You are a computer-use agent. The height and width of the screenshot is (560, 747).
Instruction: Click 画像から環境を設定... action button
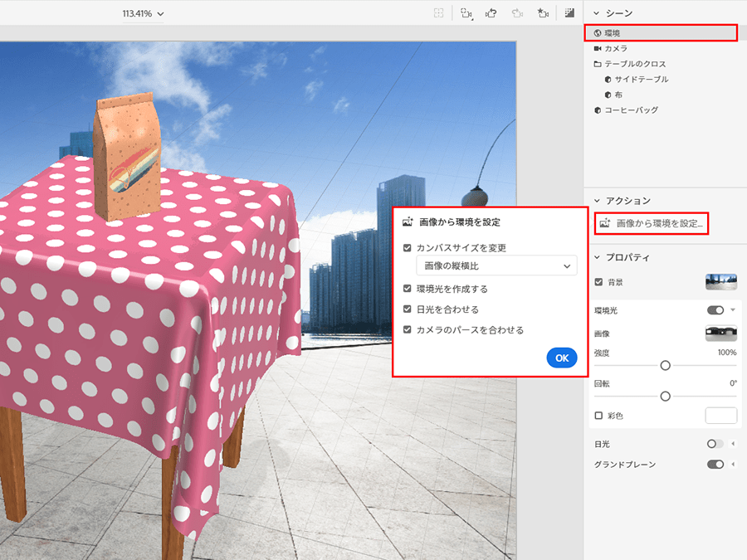tap(652, 223)
